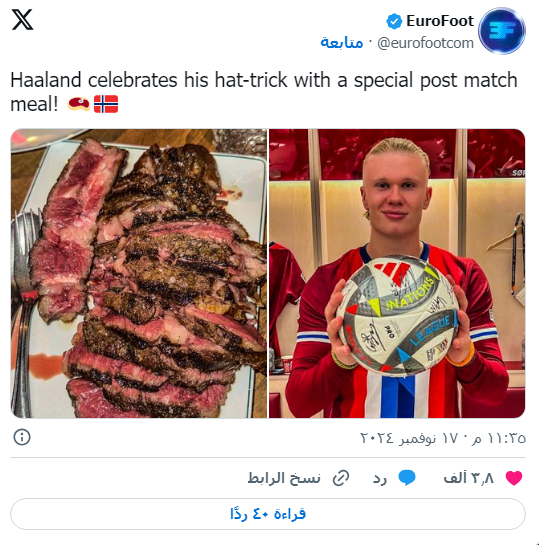Click the copy link chain icon
539x545 pixels.
click(x=341, y=478)
